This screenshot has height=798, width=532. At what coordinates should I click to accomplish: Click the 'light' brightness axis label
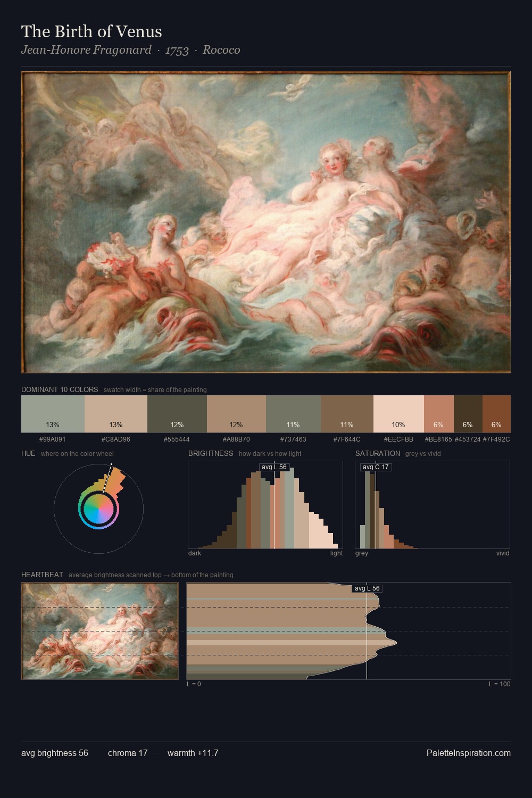click(x=336, y=553)
